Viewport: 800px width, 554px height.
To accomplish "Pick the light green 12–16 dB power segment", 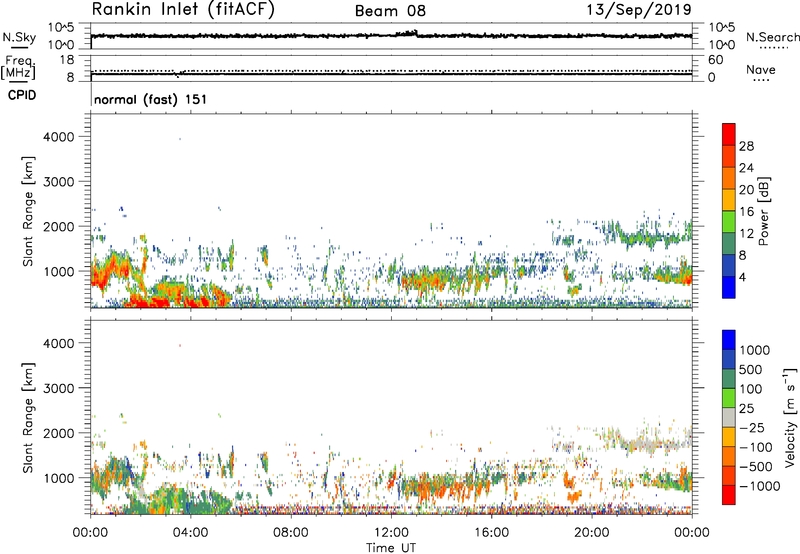I will click(729, 221).
